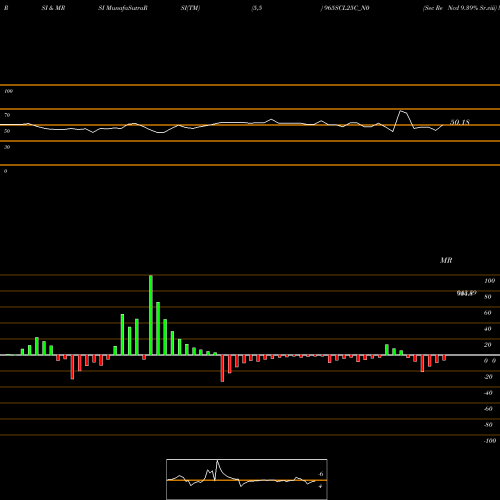Click the MR axis label -100
Screen dimensions: 500x500
point(490,441)
